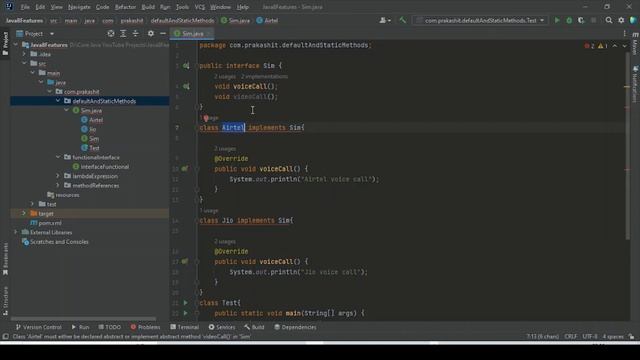The height and width of the screenshot is (360, 640).
Task: Expand External Libraries node
Action: (16, 232)
